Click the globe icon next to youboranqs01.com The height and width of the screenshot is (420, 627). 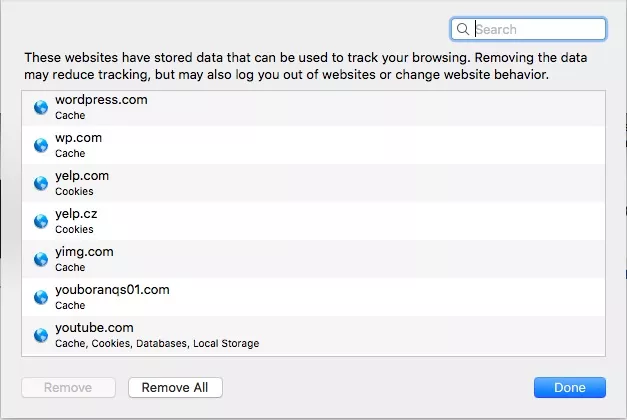41,298
